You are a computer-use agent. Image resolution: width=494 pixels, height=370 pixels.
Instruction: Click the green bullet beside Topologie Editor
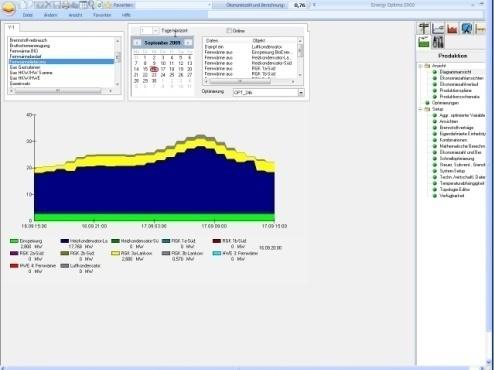pos(435,189)
